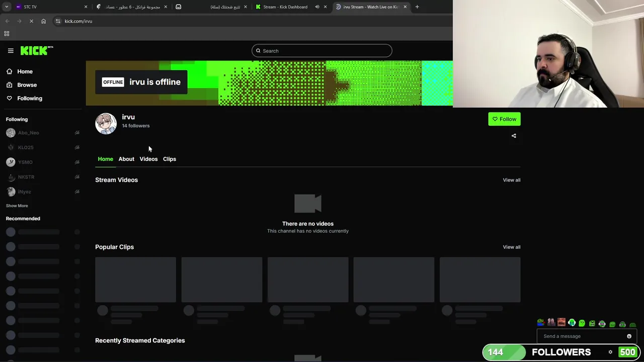Screen dimensions: 644x362
Task: Click the Browse sidebar icon
Action: [x=9, y=85]
